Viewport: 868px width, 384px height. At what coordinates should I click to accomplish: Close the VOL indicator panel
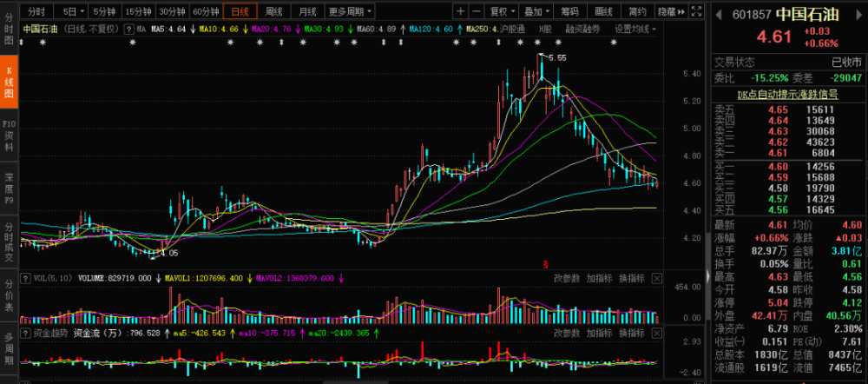[x=656, y=279]
